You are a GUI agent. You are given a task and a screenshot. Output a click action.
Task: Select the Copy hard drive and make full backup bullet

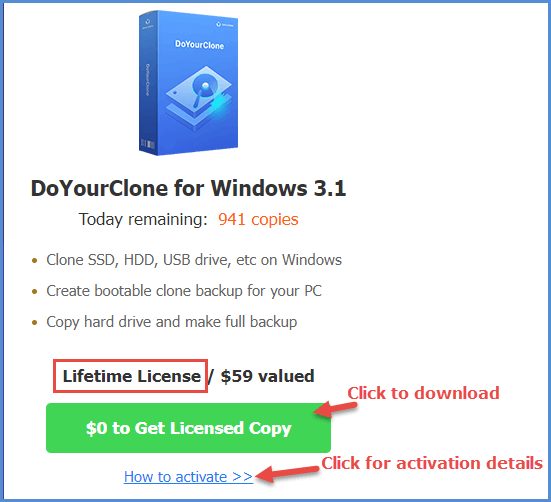[x=172, y=322]
